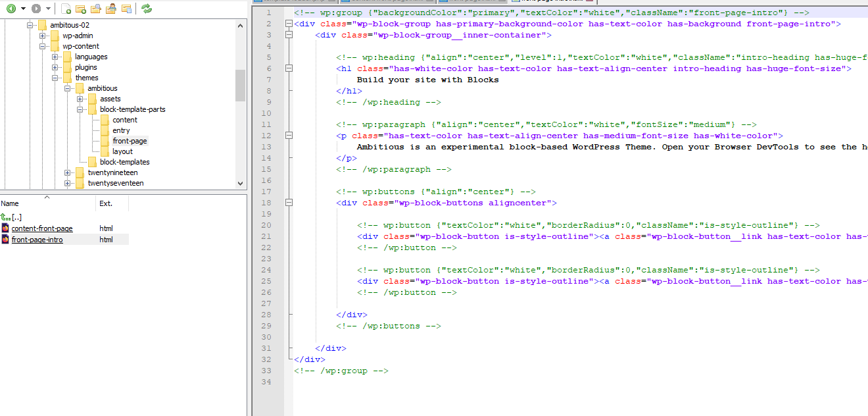Open the back history dropdown arrow
This screenshot has width=868, height=416.
tap(23, 9)
